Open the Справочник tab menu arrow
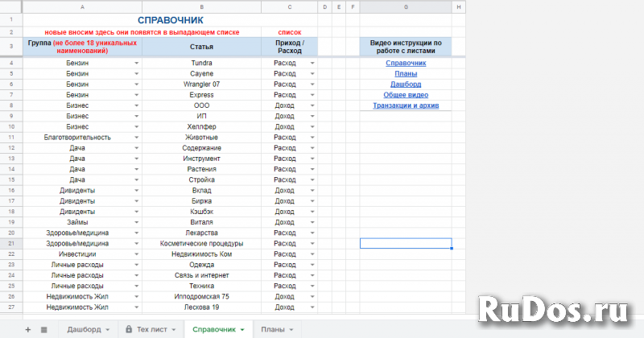This screenshot has height=338, width=644. pos(242,329)
